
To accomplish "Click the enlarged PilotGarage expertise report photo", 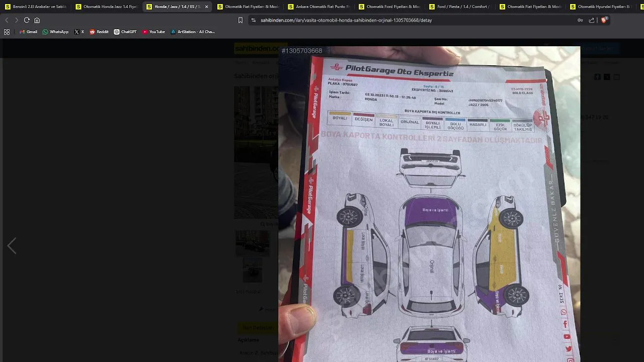I will (429, 204).
